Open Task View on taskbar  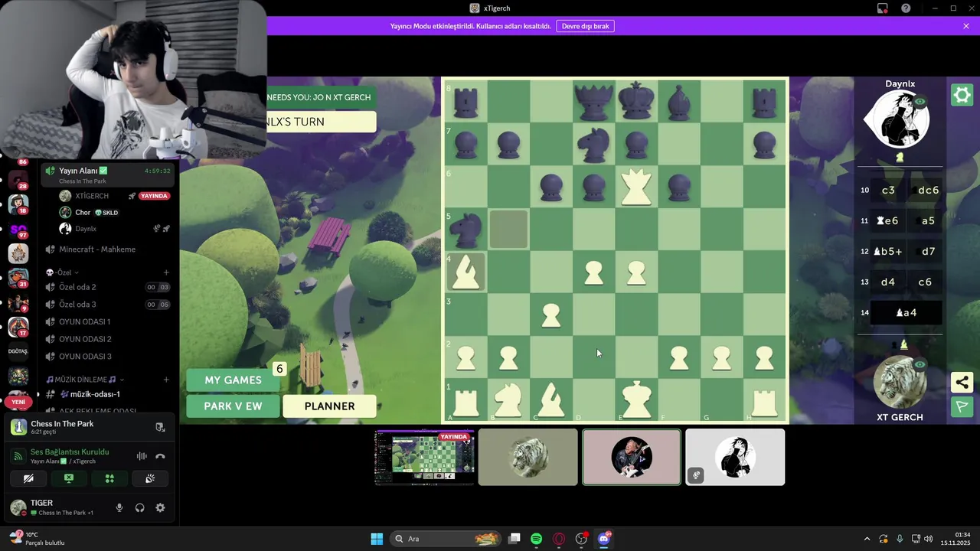point(514,539)
